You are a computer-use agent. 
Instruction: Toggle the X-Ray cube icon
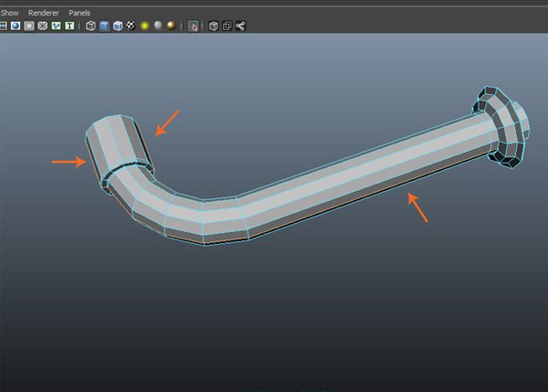(x=214, y=26)
